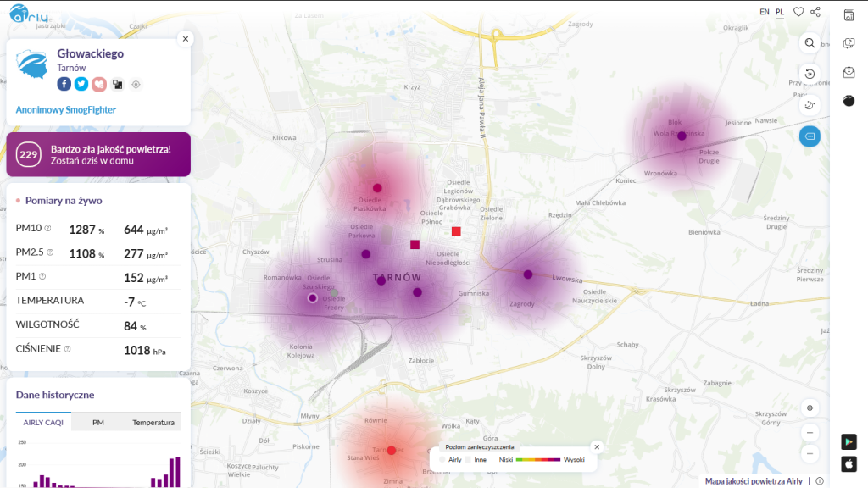Zoom in the map with plus button
The width and height of the screenshot is (868, 488).
(810, 432)
